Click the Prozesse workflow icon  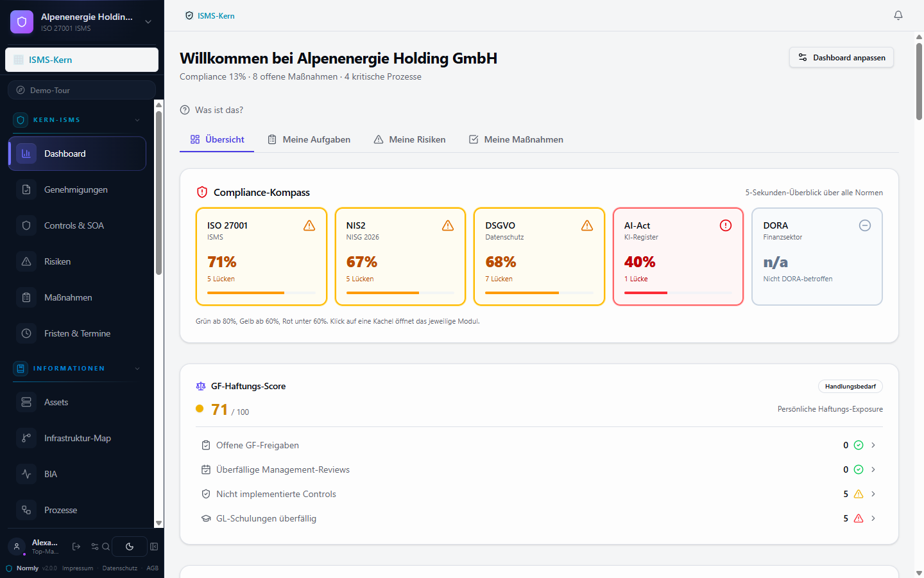pyautogui.click(x=26, y=510)
